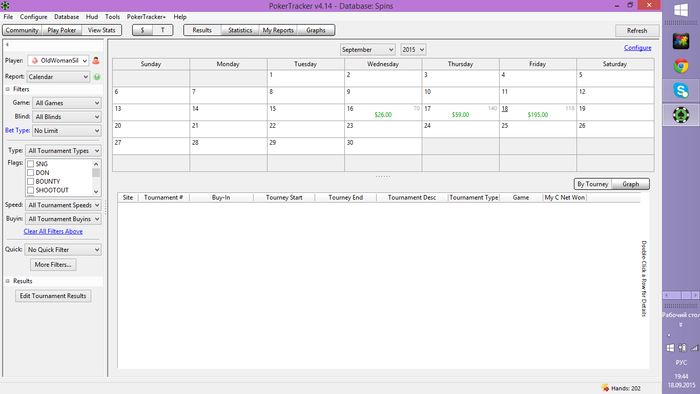Select the Graph view toggle beside By Tourney
The image size is (700, 394).
(630, 184)
